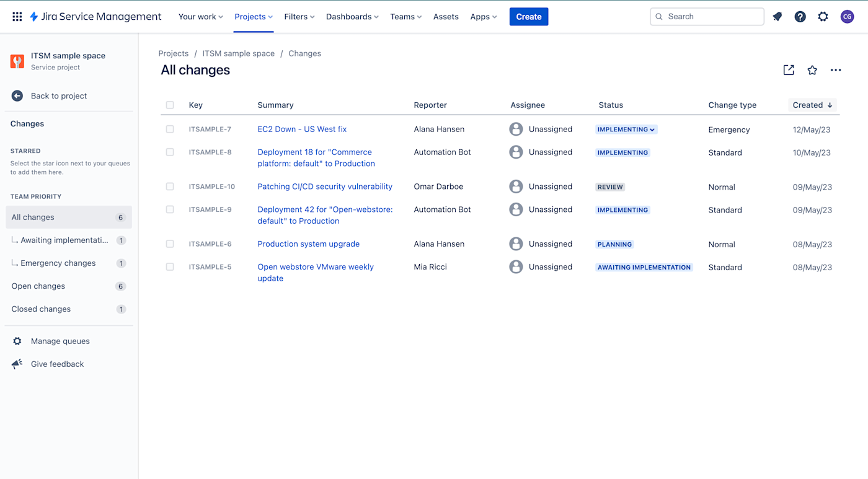
Task: Select the Emergency changes queue
Action: [x=68, y=263]
